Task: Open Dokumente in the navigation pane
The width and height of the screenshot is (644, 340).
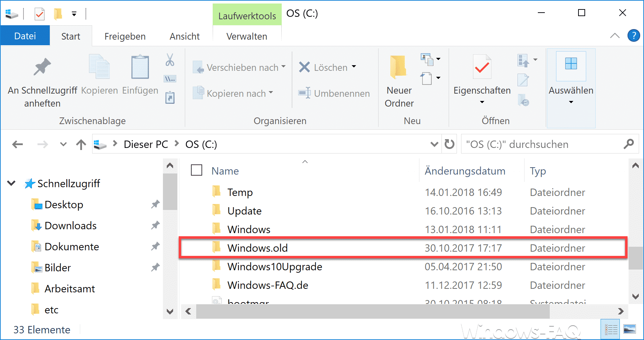Action: pyautogui.click(x=71, y=246)
